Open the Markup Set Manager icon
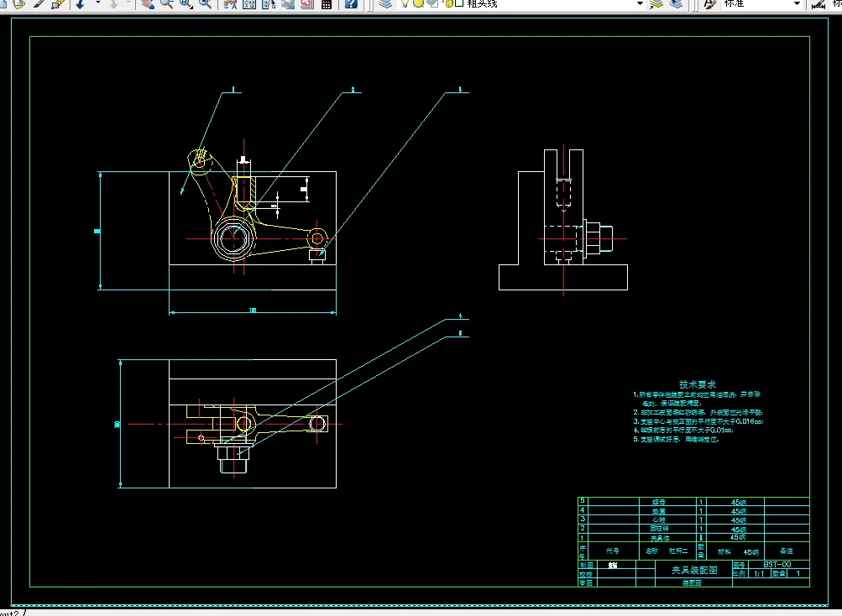 click(x=307, y=3)
